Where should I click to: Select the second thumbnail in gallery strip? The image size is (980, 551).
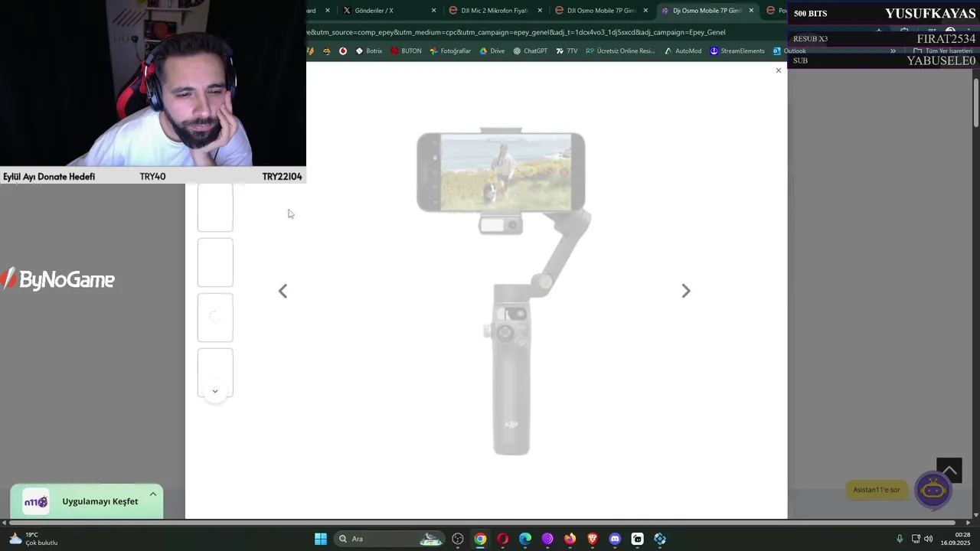tap(215, 262)
